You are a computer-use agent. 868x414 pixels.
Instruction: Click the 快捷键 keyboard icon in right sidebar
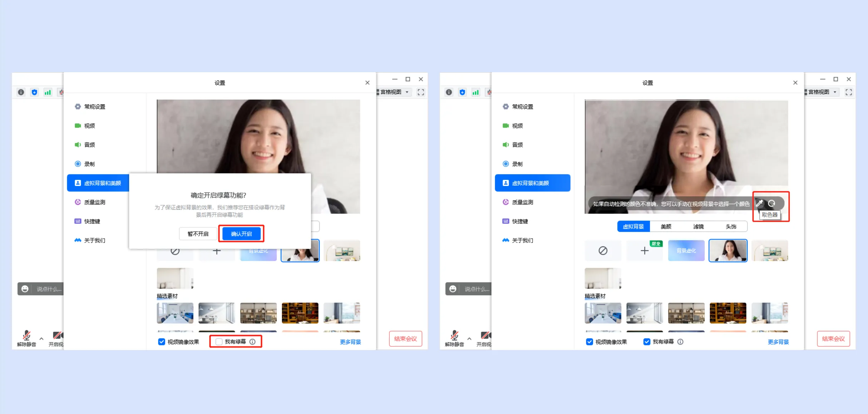(x=505, y=221)
